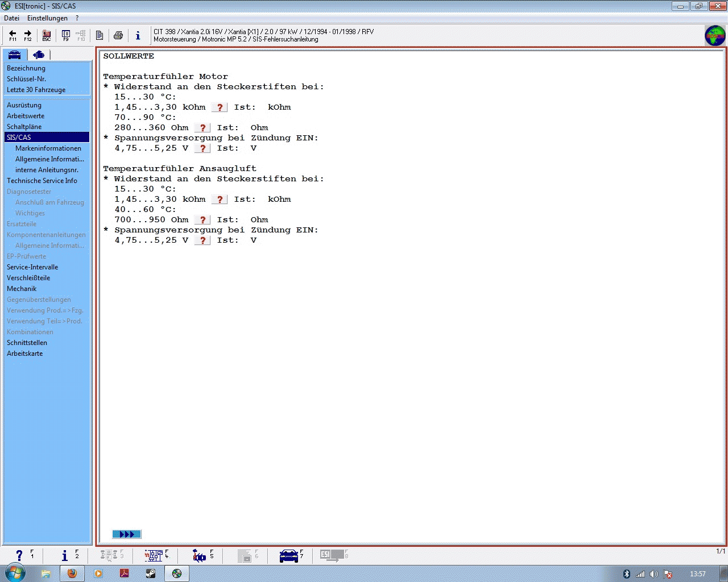The width and height of the screenshot is (728, 582).
Task: Click the F1 question mark help icon
Action: pyautogui.click(x=19, y=555)
